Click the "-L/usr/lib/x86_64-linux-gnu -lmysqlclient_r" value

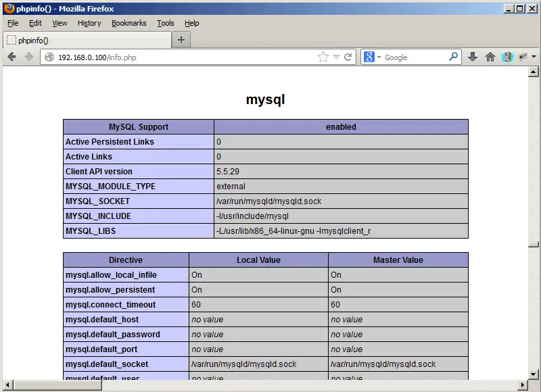tap(293, 231)
